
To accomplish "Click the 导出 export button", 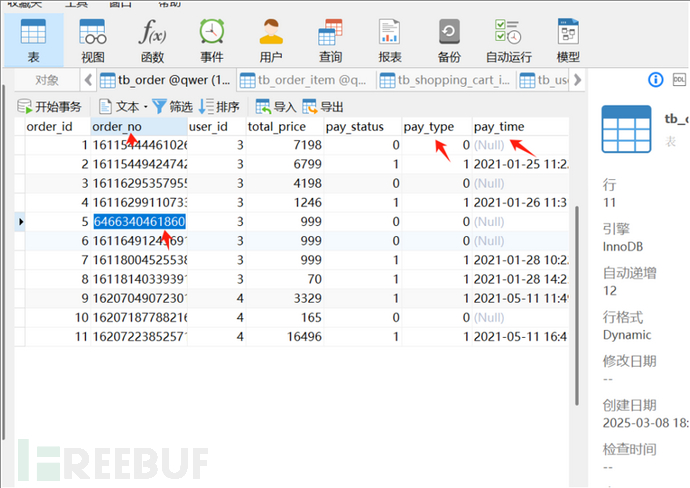I will point(323,106).
